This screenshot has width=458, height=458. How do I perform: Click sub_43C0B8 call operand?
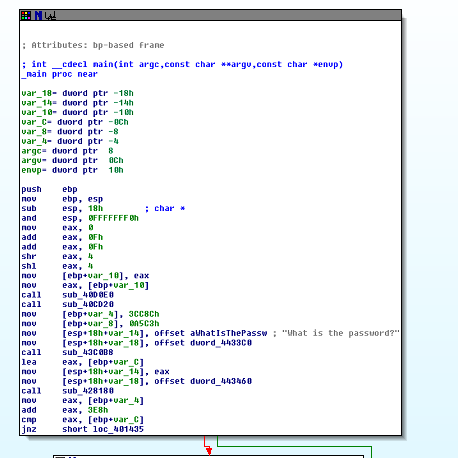click(88, 352)
